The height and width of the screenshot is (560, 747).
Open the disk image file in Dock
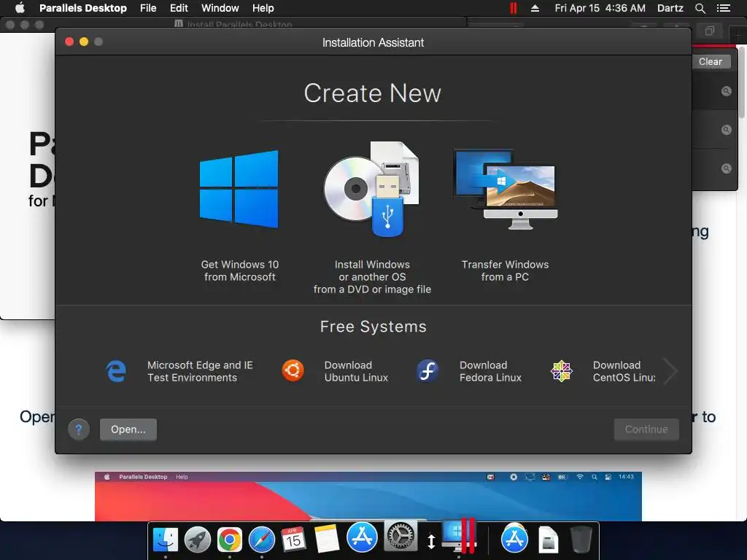click(548, 540)
